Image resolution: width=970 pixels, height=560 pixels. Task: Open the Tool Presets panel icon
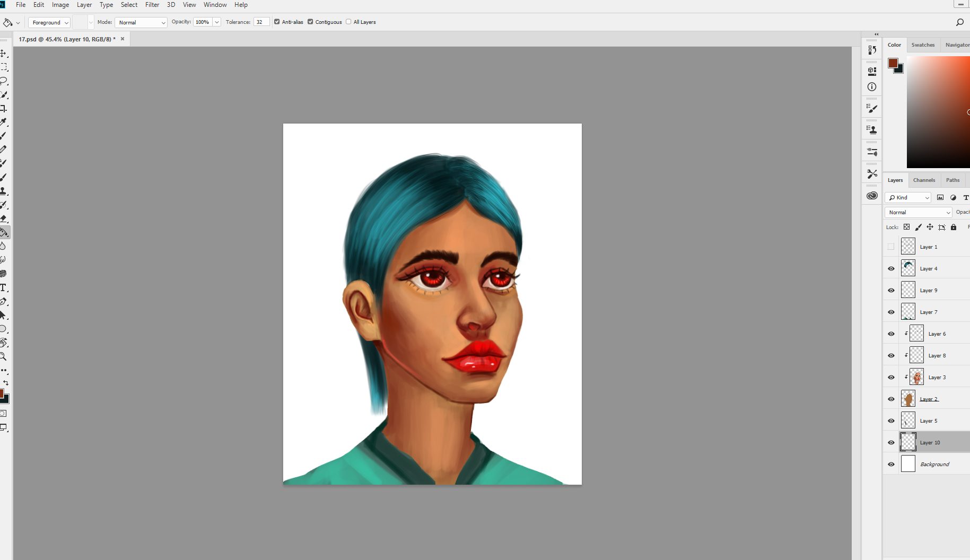(x=872, y=174)
